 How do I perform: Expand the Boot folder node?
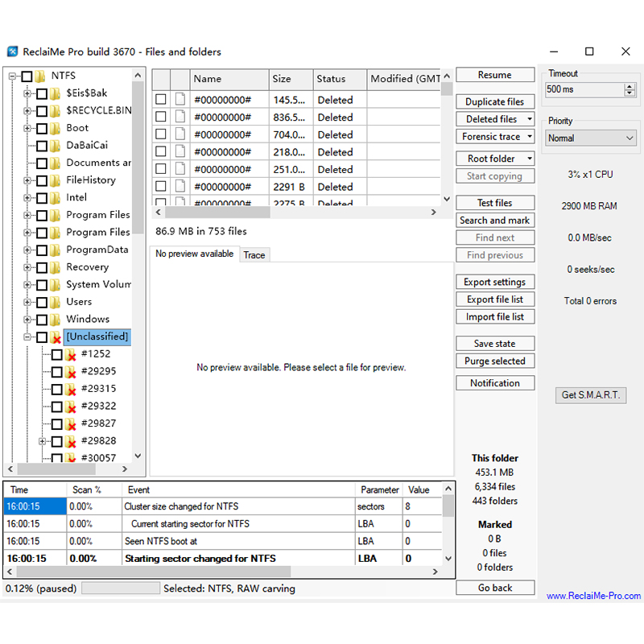(27, 128)
